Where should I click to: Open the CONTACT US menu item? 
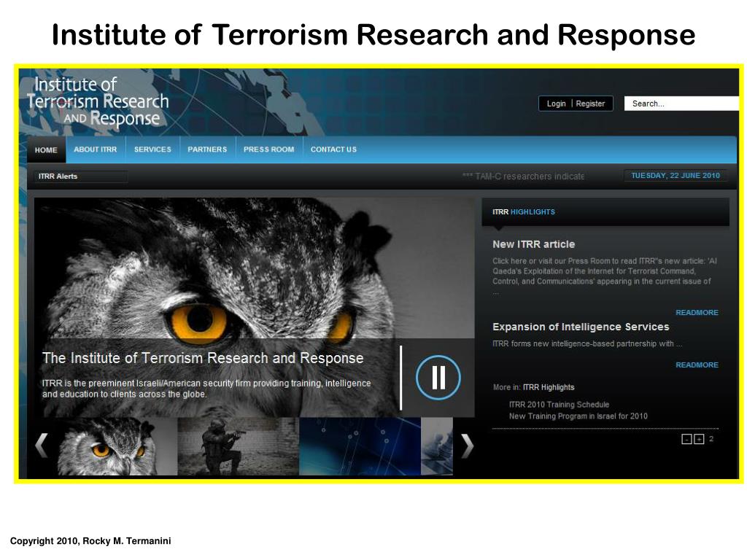333,149
